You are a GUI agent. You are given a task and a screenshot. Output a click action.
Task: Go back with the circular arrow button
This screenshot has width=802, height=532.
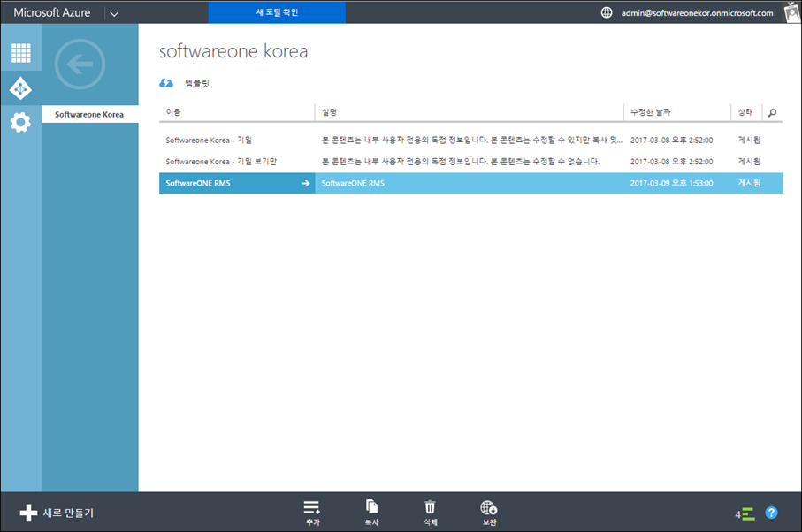pos(80,65)
